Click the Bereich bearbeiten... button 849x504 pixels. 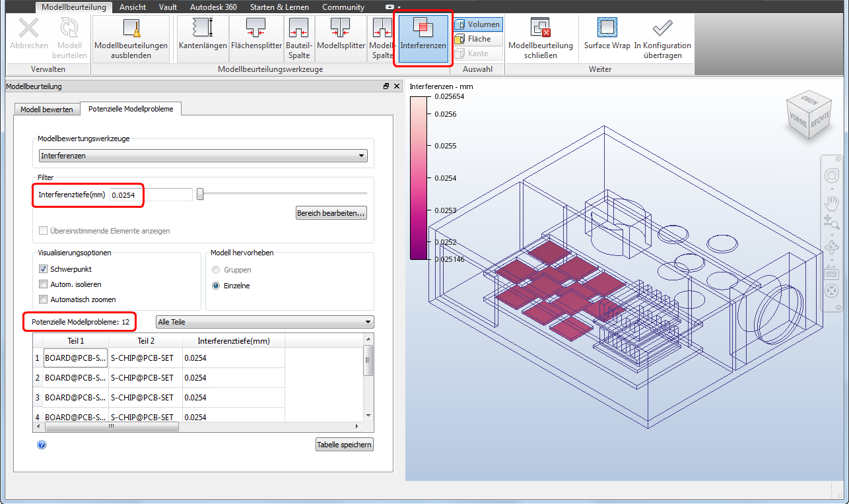click(x=331, y=213)
